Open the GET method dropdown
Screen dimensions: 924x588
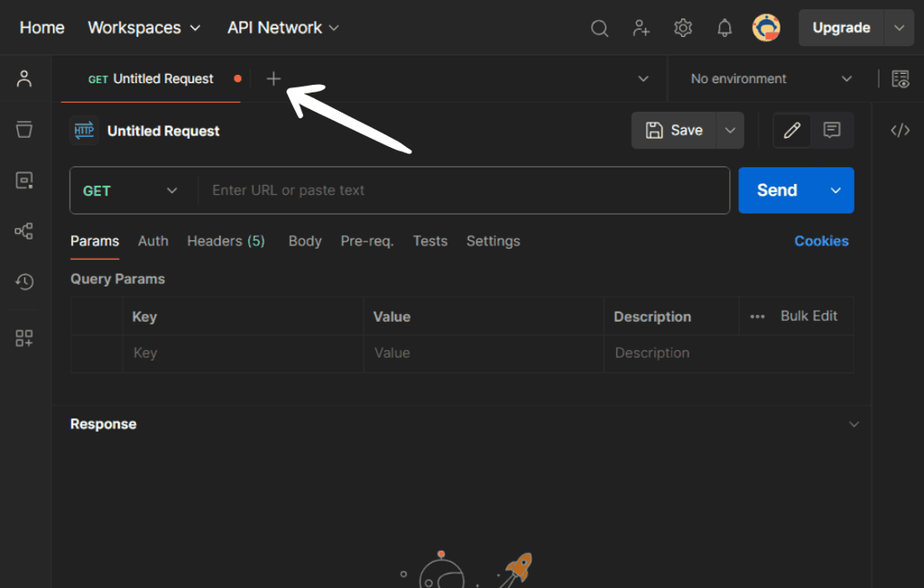pos(130,190)
